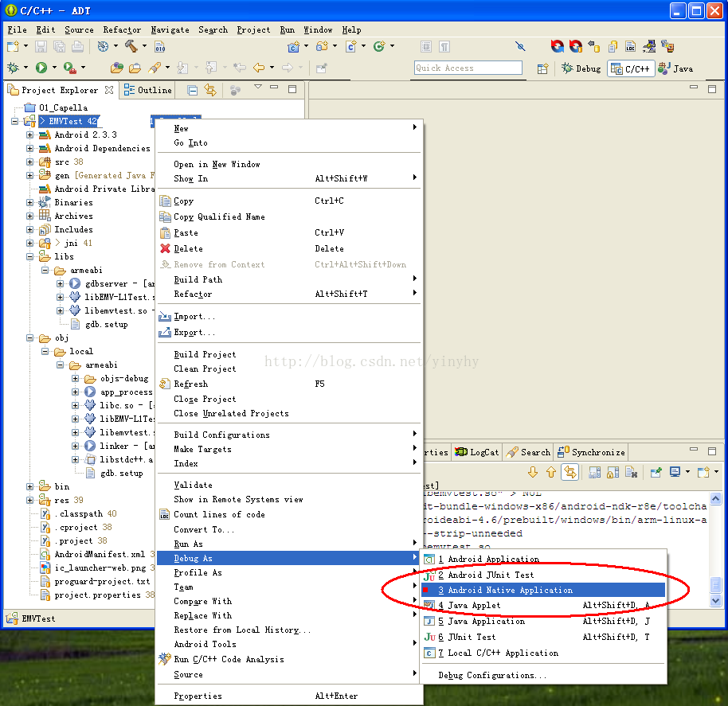Click the Open Console icon in console toolbar
The image size is (728, 706).
click(x=703, y=472)
